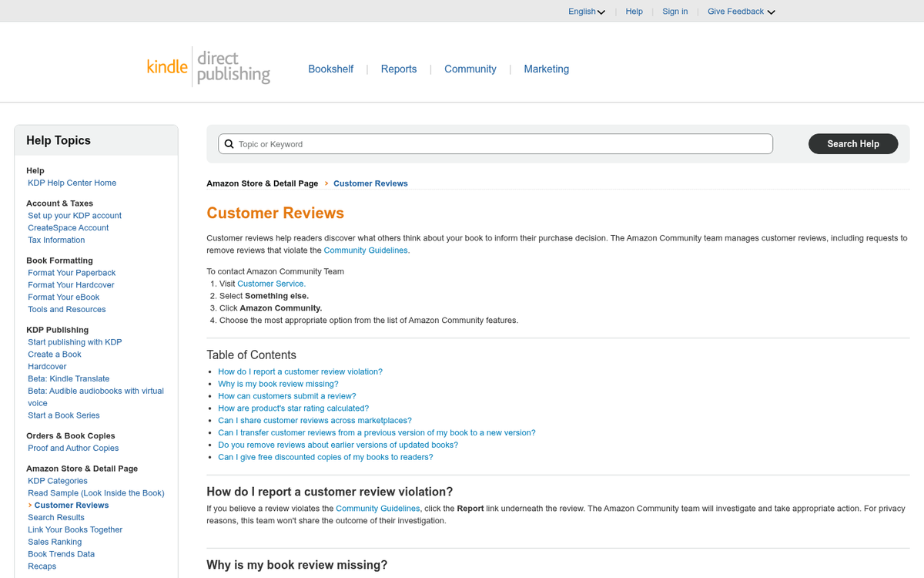Visit the Customer Service link
The image size is (924, 578).
tap(271, 283)
